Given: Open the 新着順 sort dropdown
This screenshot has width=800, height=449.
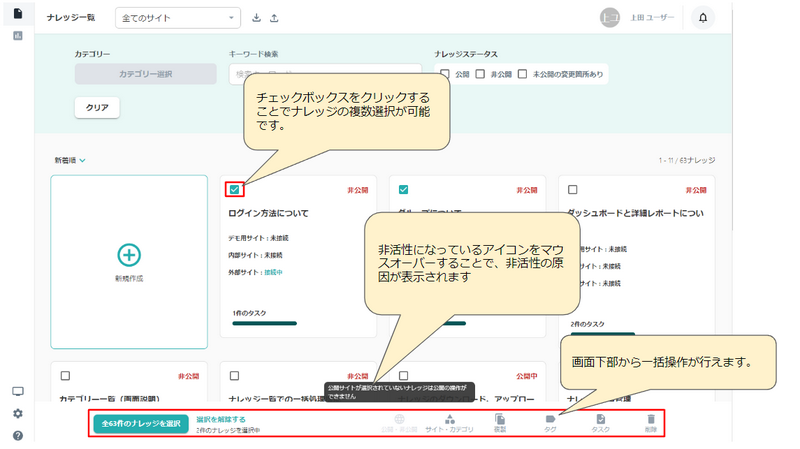Looking at the screenshot, I should point(70,160).
